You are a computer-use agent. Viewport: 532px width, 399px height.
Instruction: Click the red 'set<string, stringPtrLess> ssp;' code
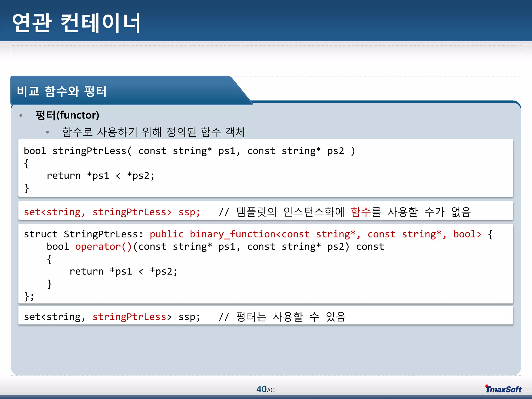pos(112,212)
